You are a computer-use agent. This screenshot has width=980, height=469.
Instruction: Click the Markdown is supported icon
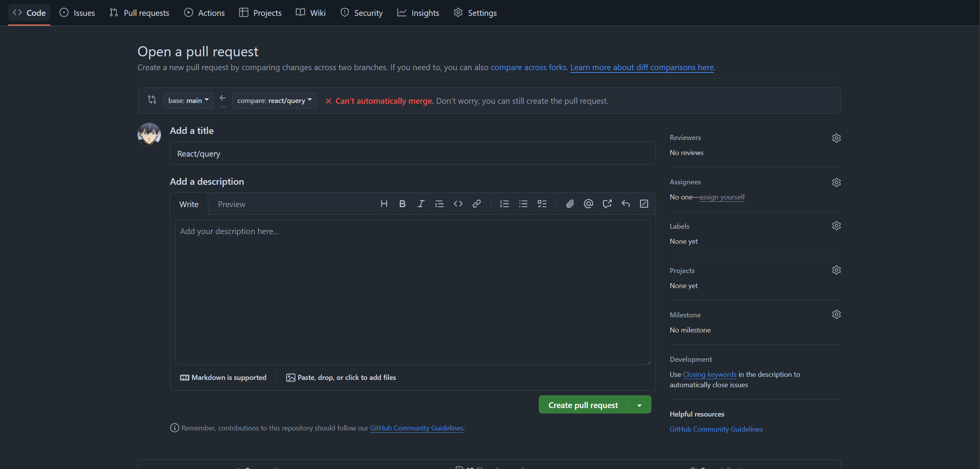click(x=185, y=378)
